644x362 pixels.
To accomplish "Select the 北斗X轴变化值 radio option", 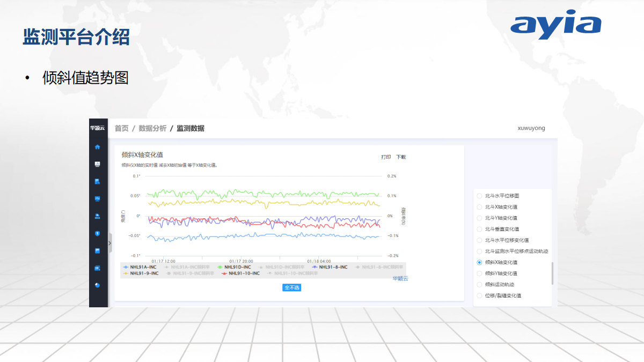I will tap(497, 207).
